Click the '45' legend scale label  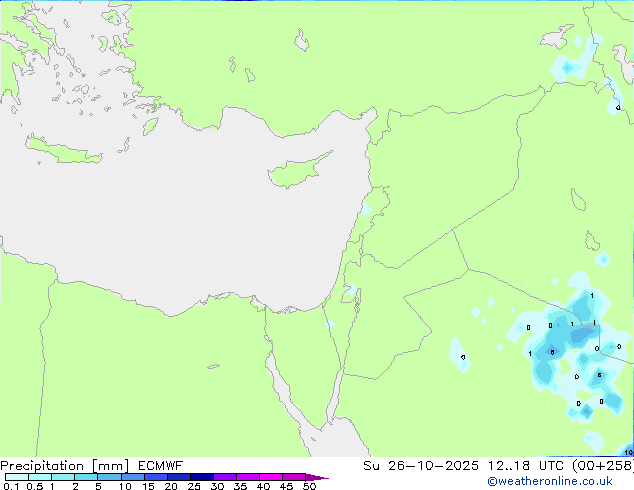point(286,486)
